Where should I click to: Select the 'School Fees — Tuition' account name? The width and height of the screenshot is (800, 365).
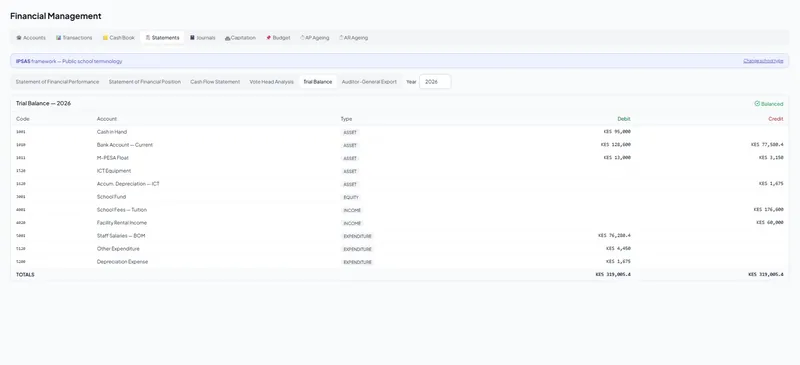122,210
